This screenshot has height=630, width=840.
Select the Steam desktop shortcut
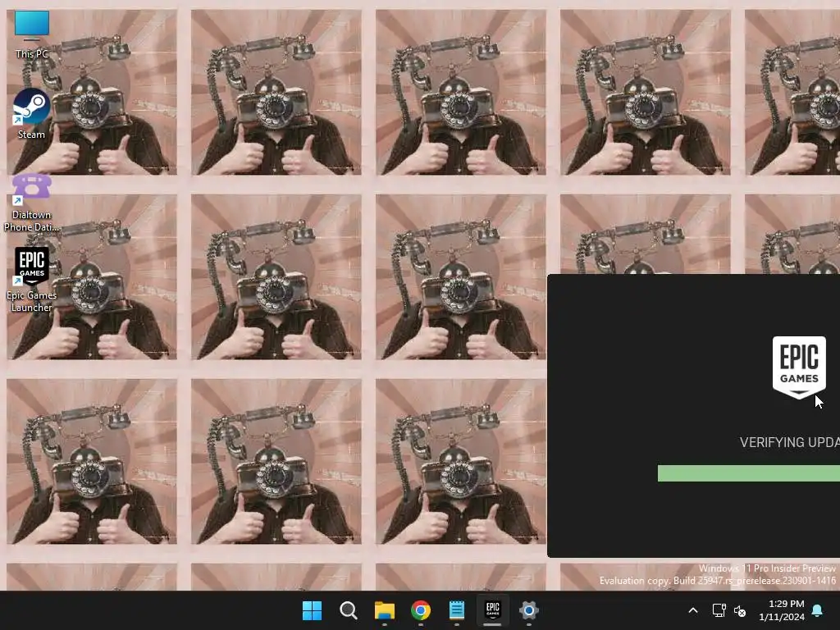(x=32, y=113)
